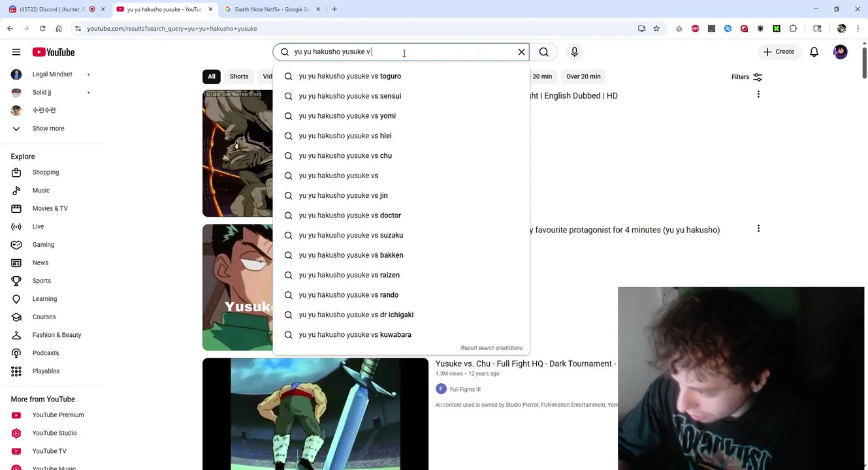The image size is (868, 470).
Task: Choose suggestion 'yusuke vs kuwabara'
Action: pos(401,335)
